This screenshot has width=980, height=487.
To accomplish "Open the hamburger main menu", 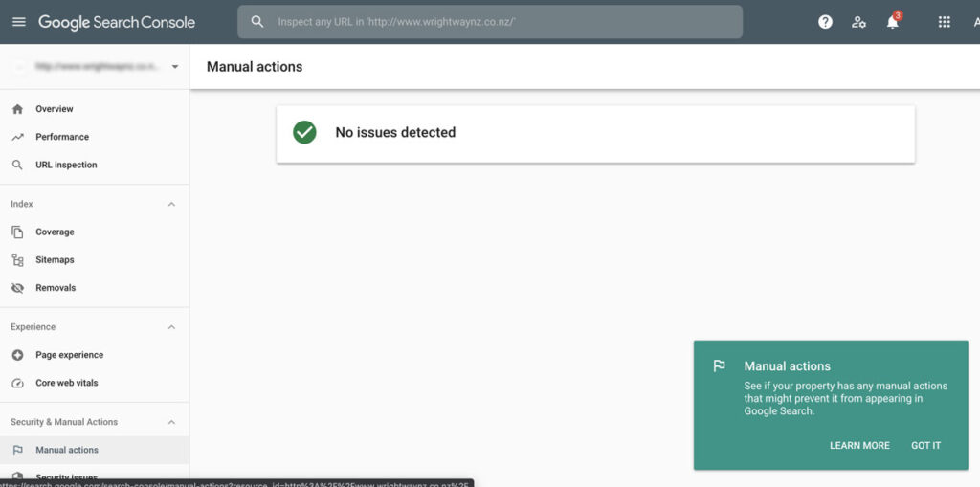I will click(x=19, y=22).
